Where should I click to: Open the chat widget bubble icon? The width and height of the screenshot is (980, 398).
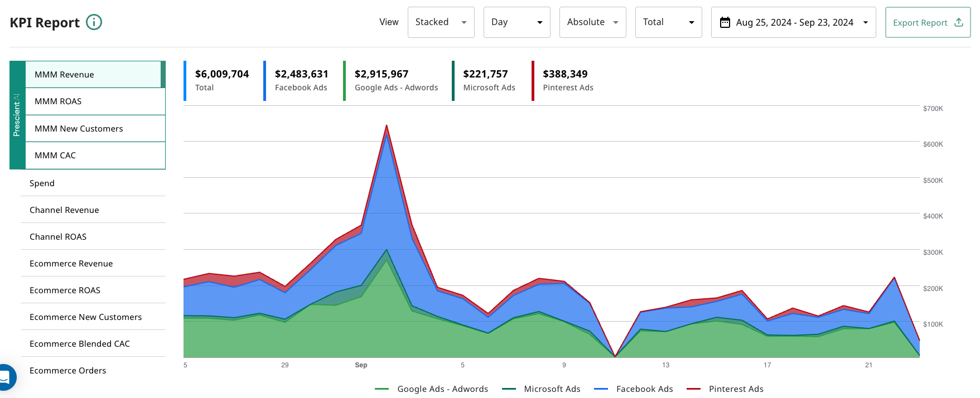(x=6, y=378)
